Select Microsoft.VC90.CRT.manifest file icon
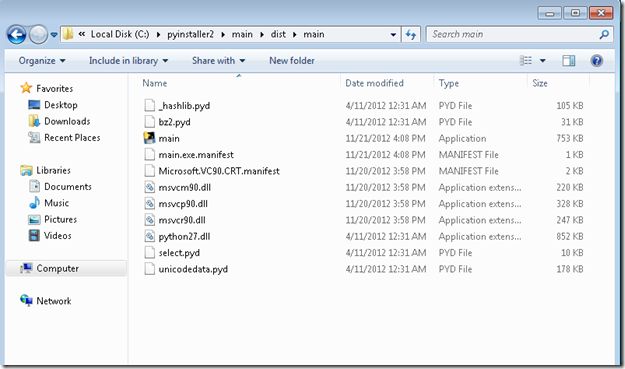Viewport: 625px width, 369px height. (x=149, y=171)
